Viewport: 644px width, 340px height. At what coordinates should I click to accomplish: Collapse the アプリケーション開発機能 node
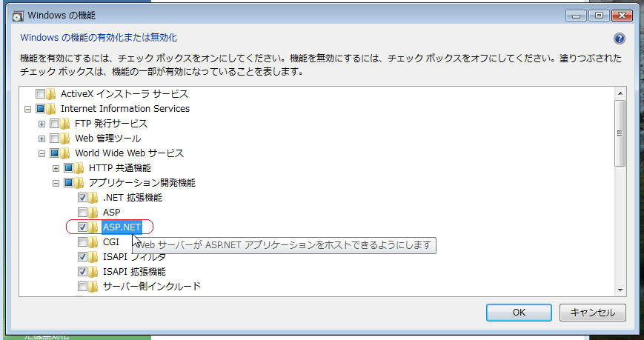[x=56, y=183]
